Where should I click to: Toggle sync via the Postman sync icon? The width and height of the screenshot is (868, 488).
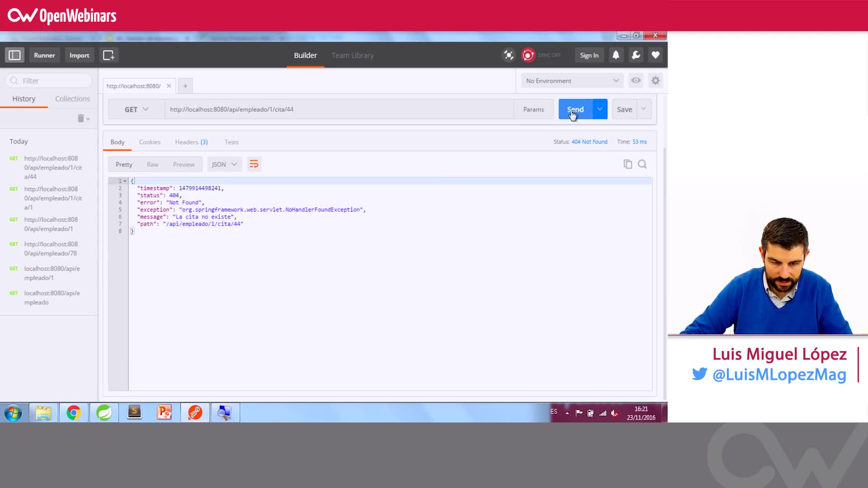(x=528, y=55)
